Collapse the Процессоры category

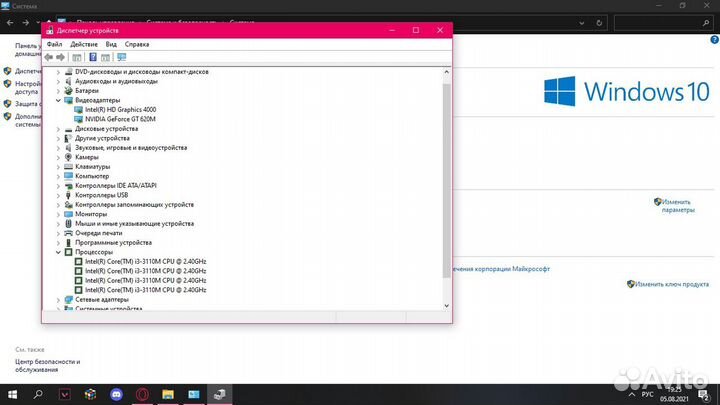pos(58,252)
